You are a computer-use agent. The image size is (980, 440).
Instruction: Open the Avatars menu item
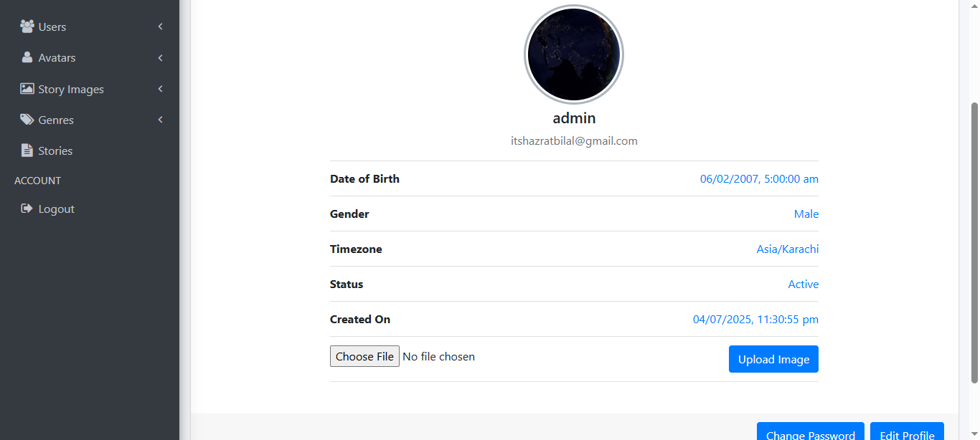(90, 57)
